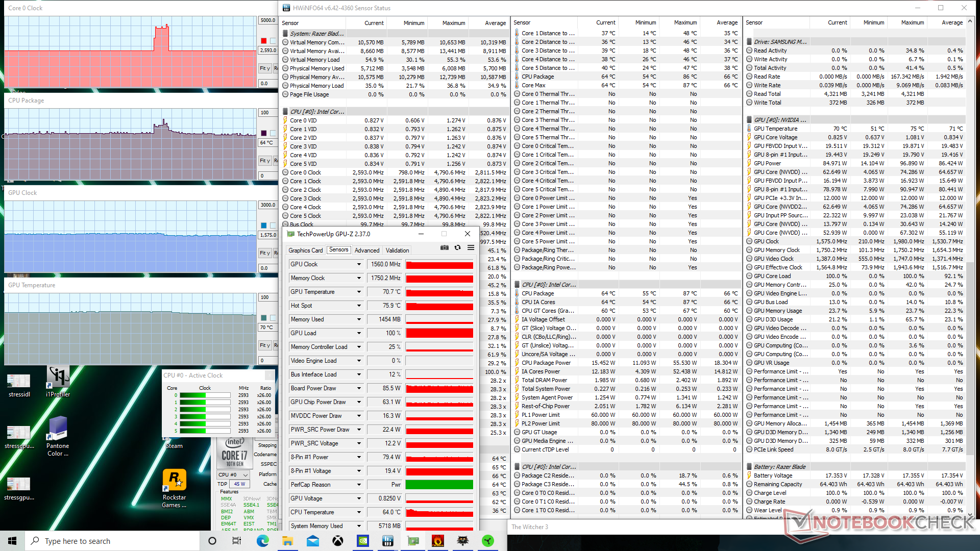The image size is (980, 551).
Task: Click Task View button on the taskbar
Action: [x=237, y=541]
